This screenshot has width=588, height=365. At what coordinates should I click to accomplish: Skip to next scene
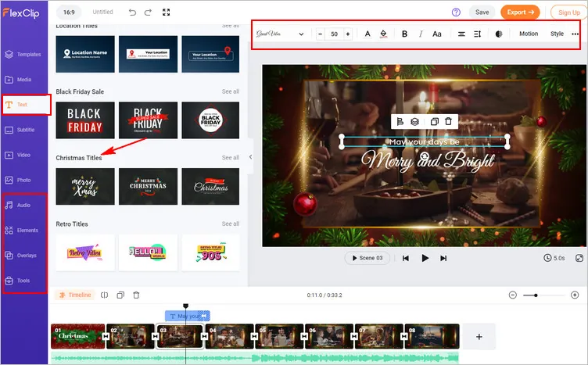pyautogui.click(x=443, y=258)
